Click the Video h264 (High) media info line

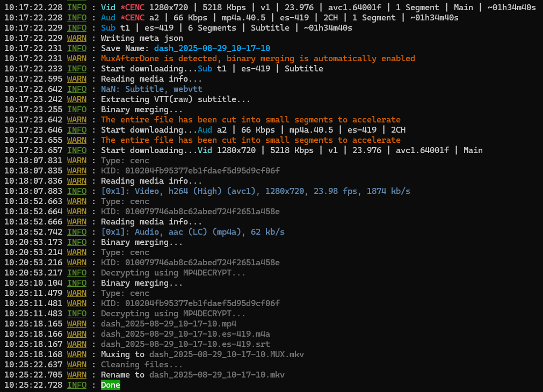tap(255, 191)
